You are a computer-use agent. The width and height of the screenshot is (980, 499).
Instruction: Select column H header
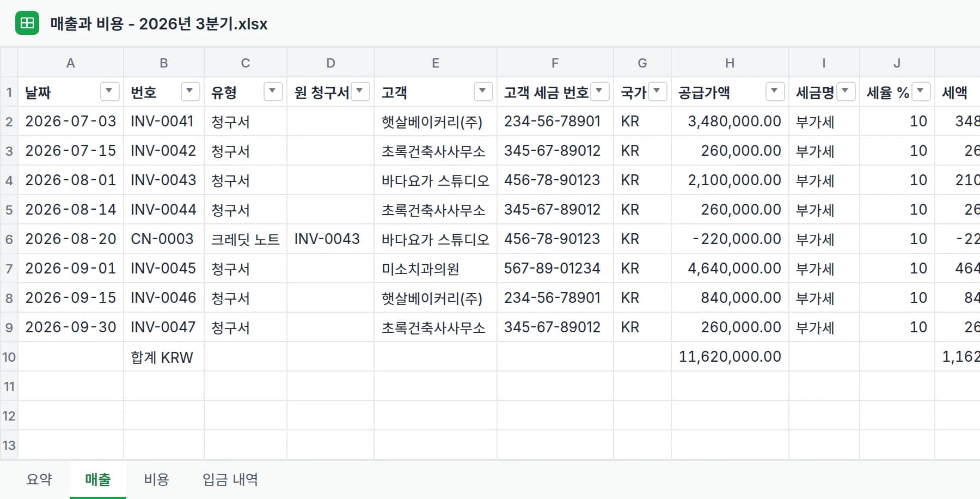730,63
